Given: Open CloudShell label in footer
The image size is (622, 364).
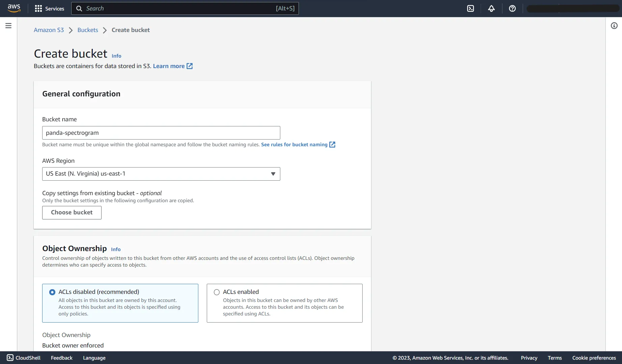Looking at the screenshot, I should coord(28,358).
